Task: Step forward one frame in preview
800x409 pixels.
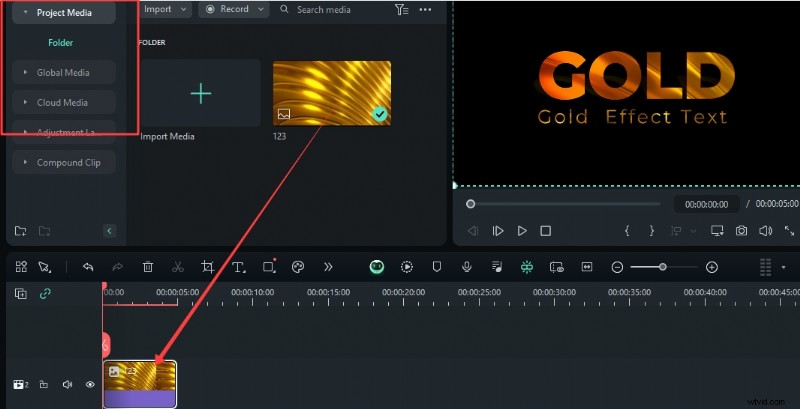Action: (497, 231)
